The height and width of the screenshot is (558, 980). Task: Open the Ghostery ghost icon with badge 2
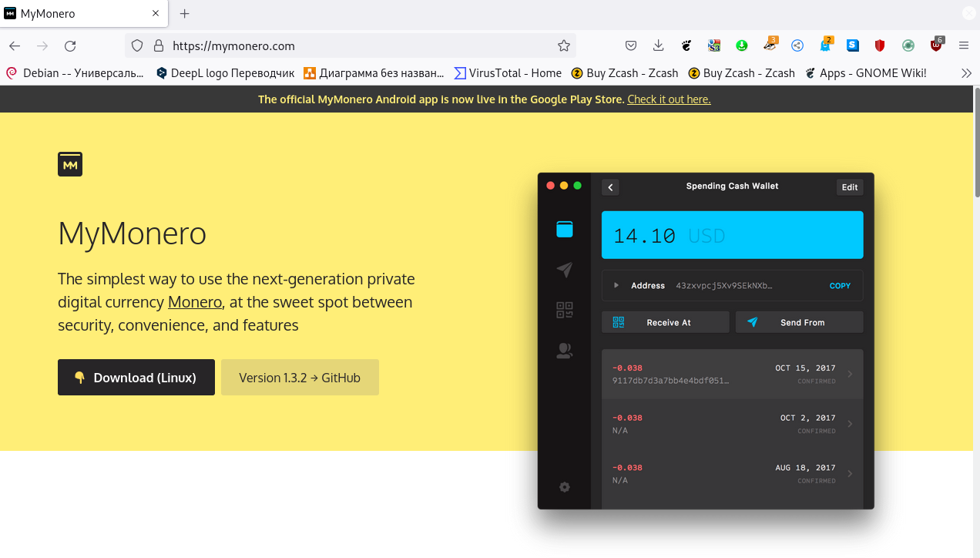click(x=825, y=45)
